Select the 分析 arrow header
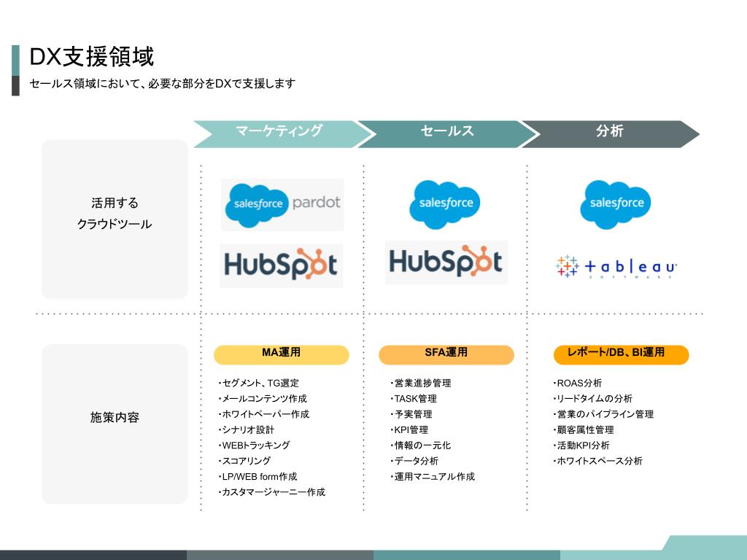Image resolution: width=747 pixels, height=560 pixels. [x=611, y=134]
